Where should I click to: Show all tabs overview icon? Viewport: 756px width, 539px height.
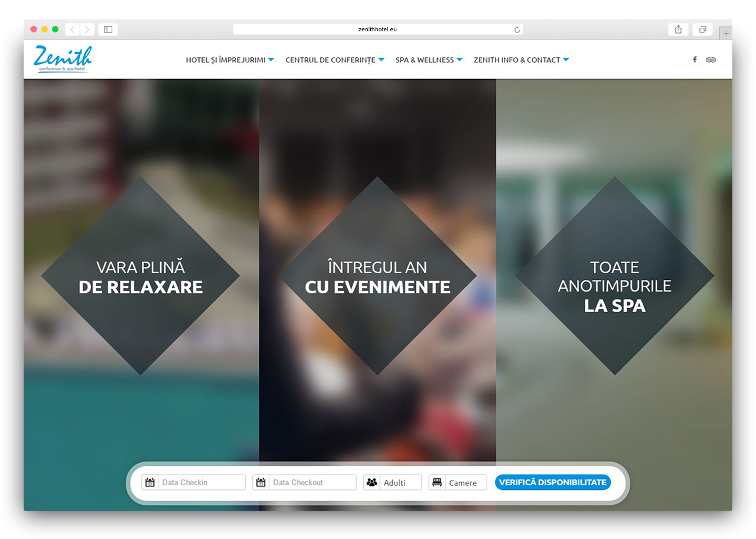[703, 30]
